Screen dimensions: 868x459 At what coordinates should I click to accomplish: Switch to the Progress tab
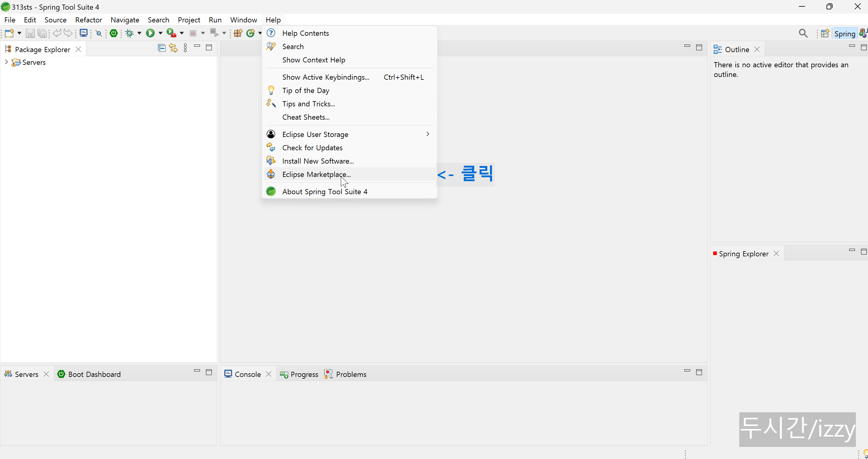pos(299,374)
